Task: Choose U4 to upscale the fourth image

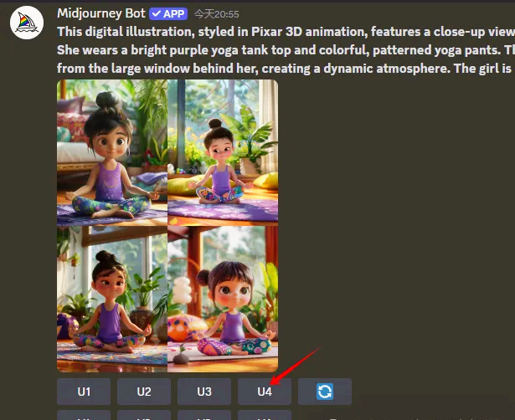Action: (265, 392)
